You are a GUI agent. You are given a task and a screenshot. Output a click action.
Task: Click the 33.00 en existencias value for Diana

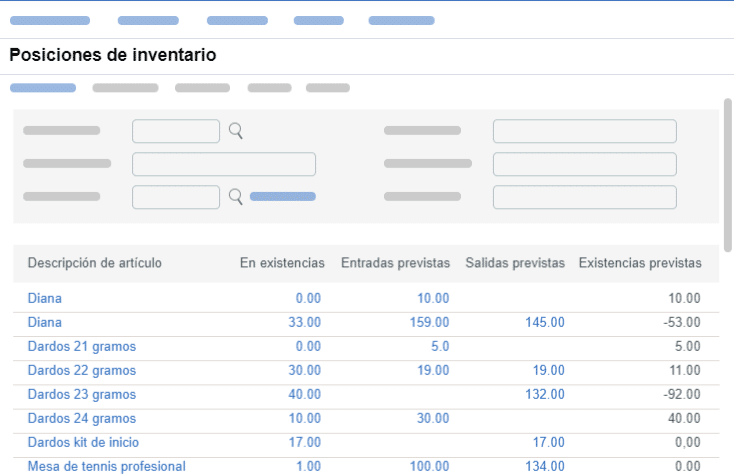pyautogui.click(x=305, y=322)
